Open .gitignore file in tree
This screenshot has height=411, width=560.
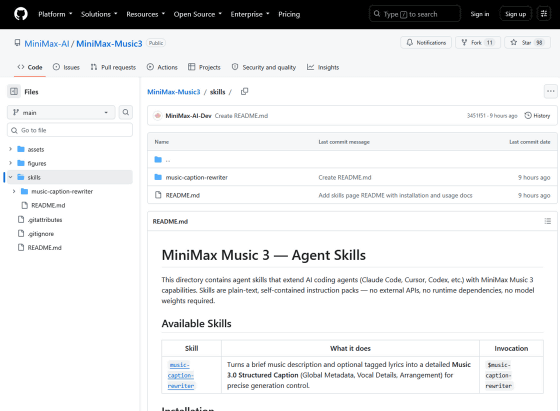tap(41, 234)
